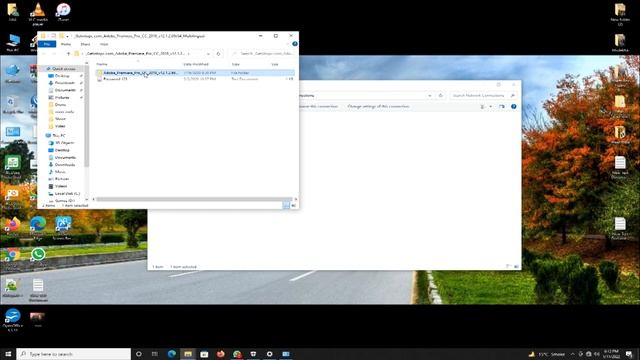Select the Password text file row
Viewport: 640px width, 360px height.
pyautogui.click(x=195, y=79)
